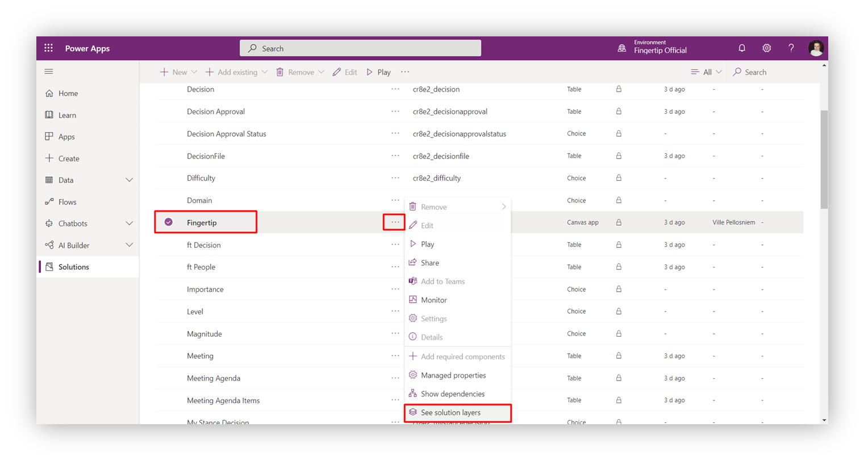Expand the Data section chevron
Image resolution: width=868 pixels, height=464 pixels.
pyautogui.click(x=130, y=180)
